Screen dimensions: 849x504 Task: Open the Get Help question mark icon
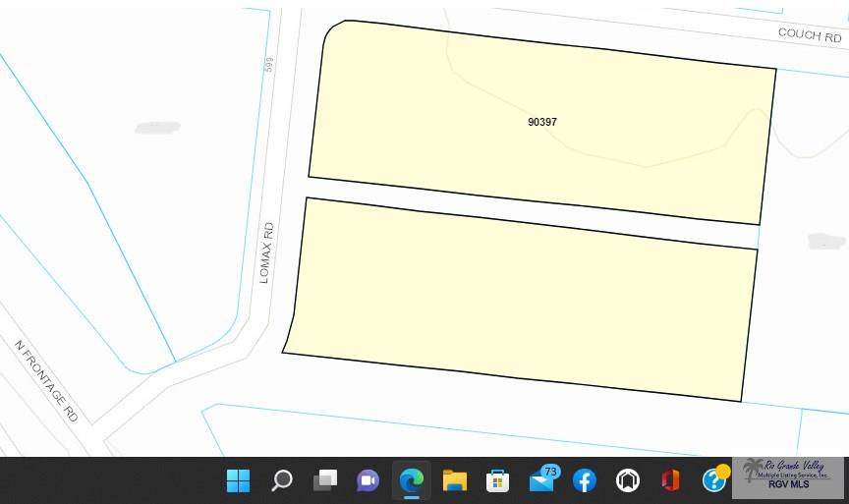(714, 480)
